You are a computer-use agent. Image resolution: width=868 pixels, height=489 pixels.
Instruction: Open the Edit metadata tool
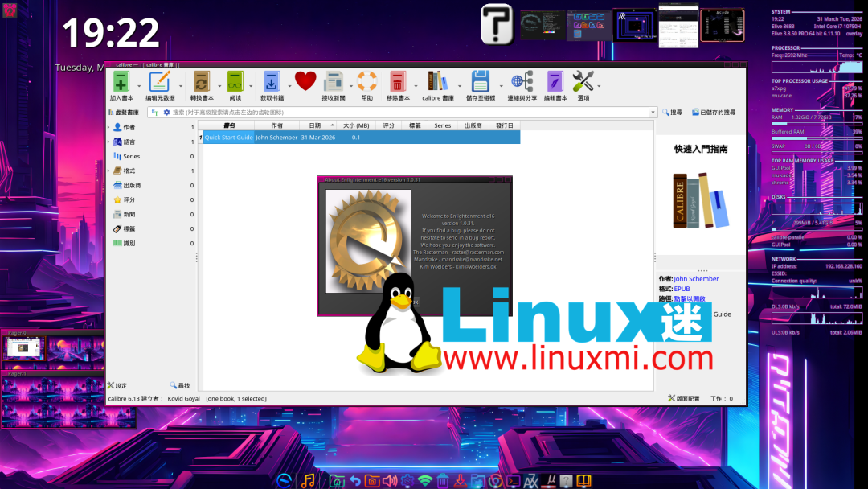160,81
